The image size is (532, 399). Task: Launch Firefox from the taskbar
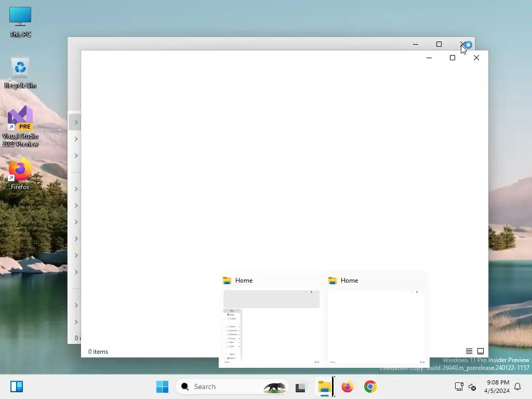347,387
